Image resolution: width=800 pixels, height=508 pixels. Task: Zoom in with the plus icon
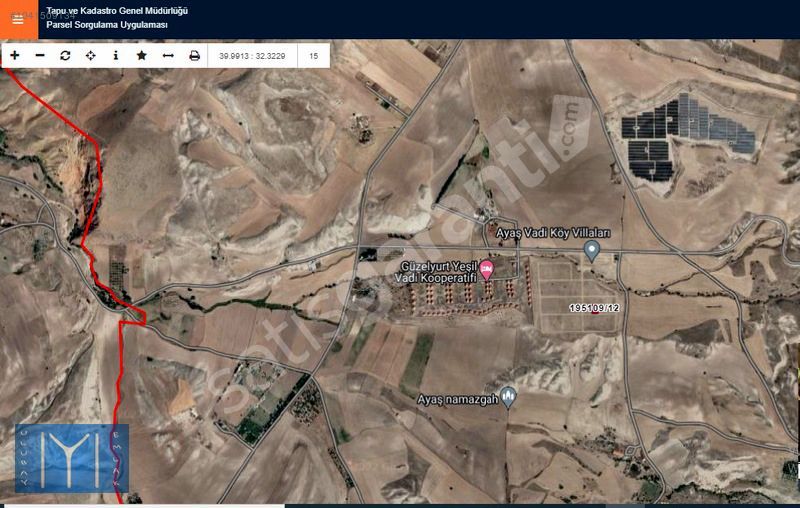coord(15,55)
